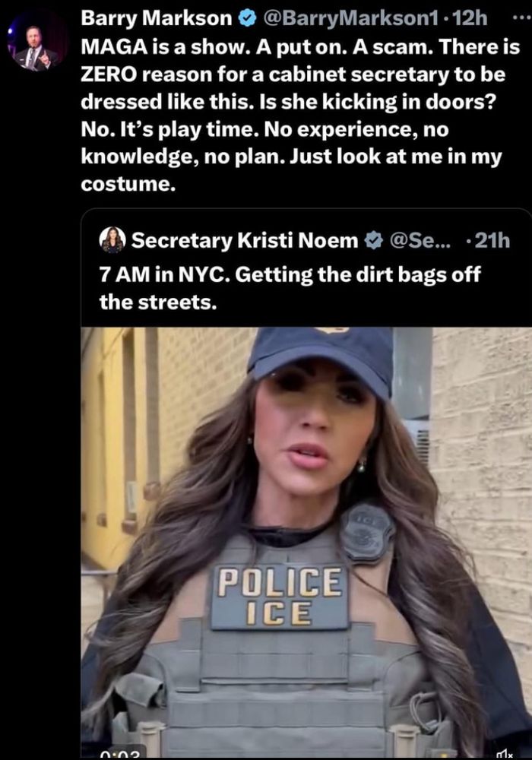Click the POLICE ICE patch in the video
Image resolution: width=532 pixels, height=760 pixels.
pos(280,597)
